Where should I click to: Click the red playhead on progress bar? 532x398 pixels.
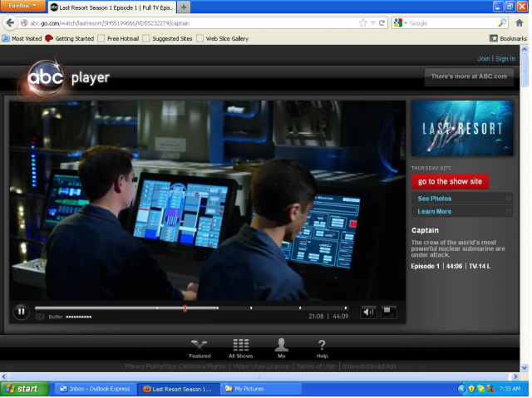click(185, 310)
